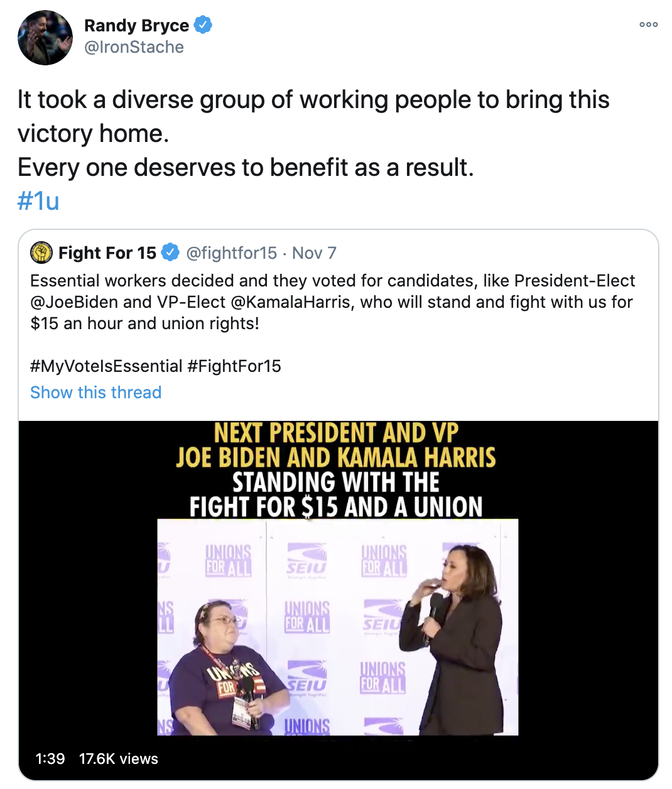The width and height of the screenshot is (672, 789).
Task: Open the @KamalaHarris mention
Action: pyautogui.click(x=290, y=302)
